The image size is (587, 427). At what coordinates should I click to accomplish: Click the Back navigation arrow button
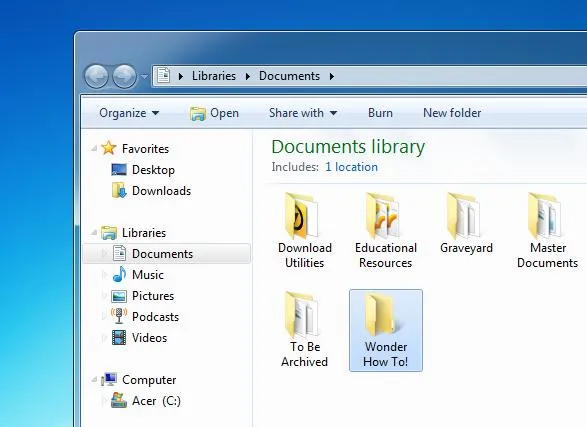coord(96,76)
